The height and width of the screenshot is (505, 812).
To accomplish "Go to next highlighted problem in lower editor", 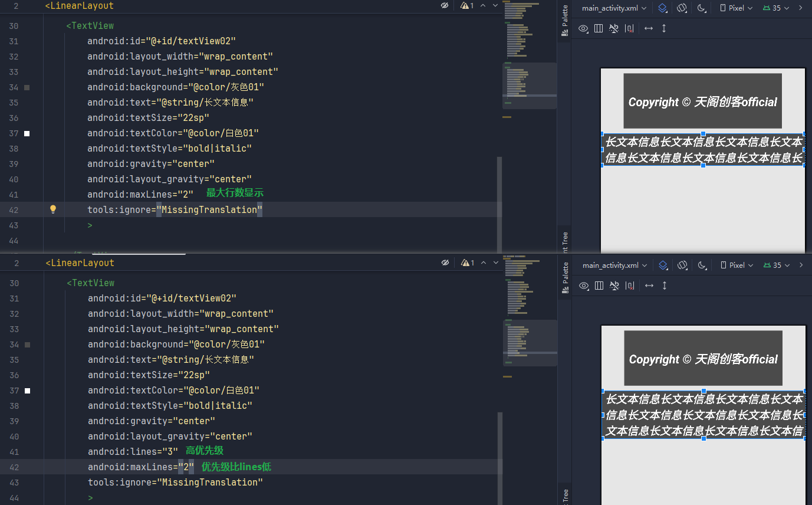I will click(x=495, y=263).
